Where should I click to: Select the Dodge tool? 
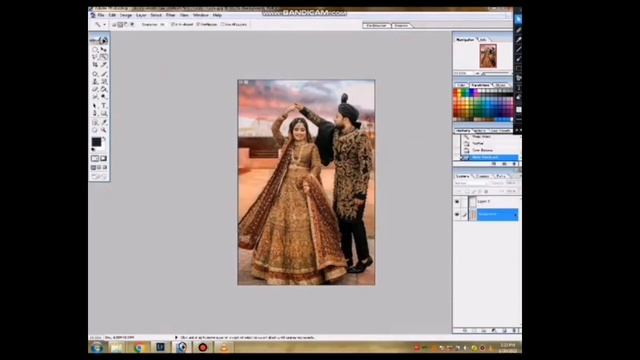[104, 96]
